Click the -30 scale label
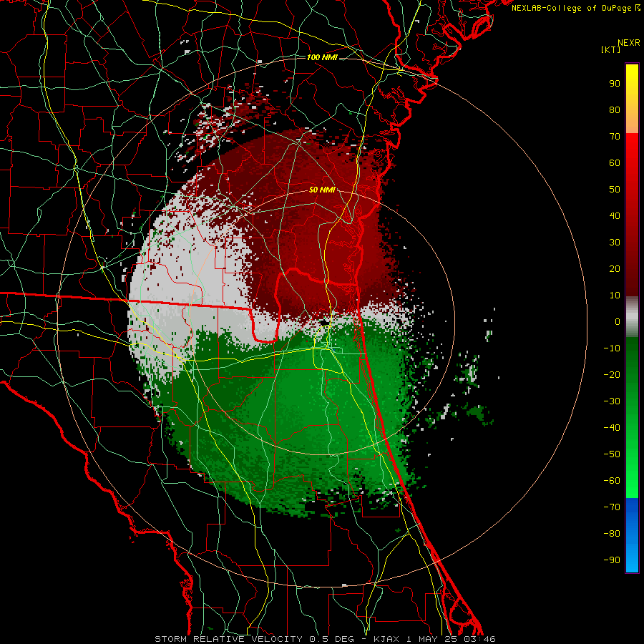 pos(612,401)
